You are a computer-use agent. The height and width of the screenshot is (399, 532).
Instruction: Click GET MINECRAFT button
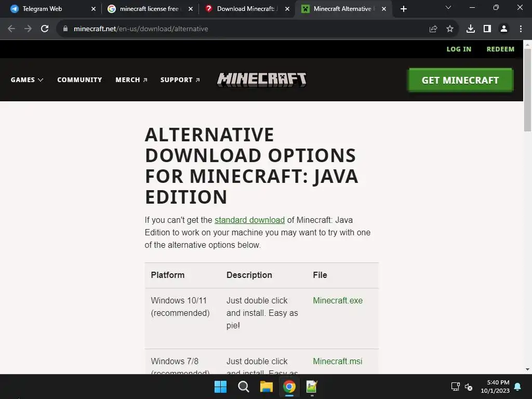[x=461, y=80]
